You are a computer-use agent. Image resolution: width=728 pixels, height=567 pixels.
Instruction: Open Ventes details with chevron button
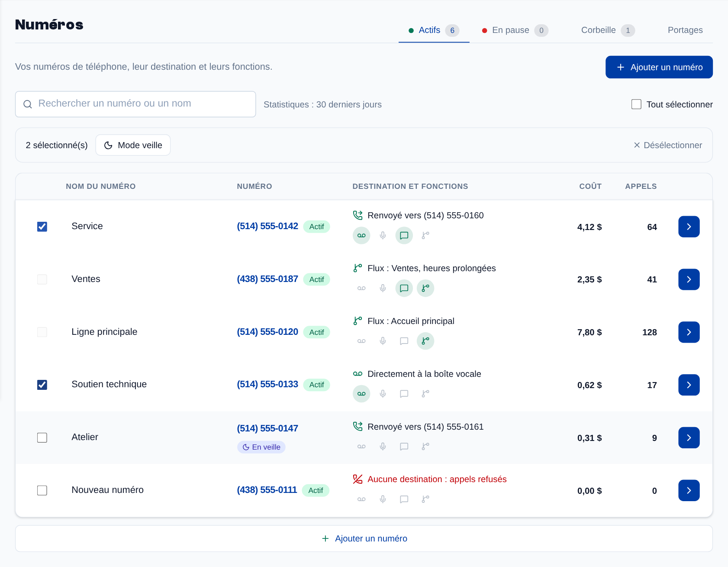tap(689, 279)
